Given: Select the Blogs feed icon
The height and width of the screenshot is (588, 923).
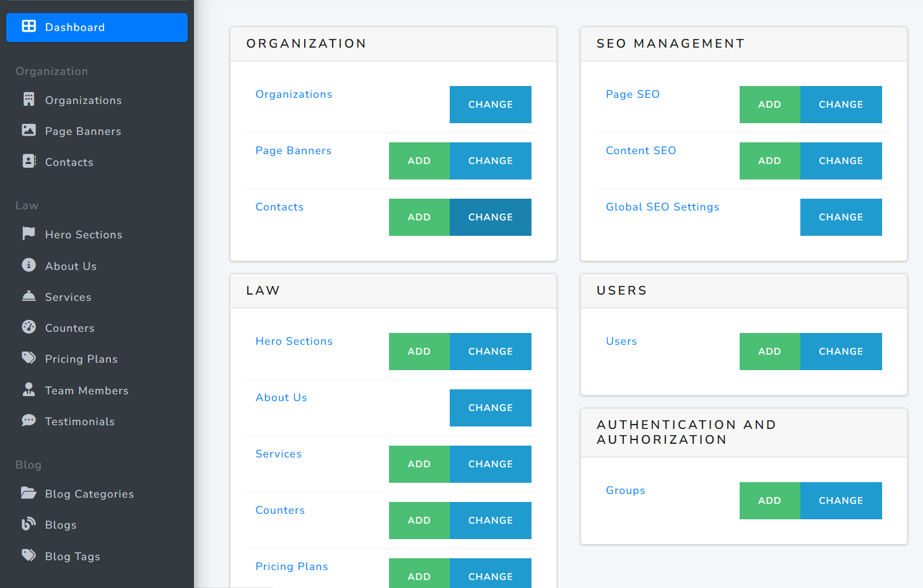Looking at the screenshot, I should coord(28,524).
